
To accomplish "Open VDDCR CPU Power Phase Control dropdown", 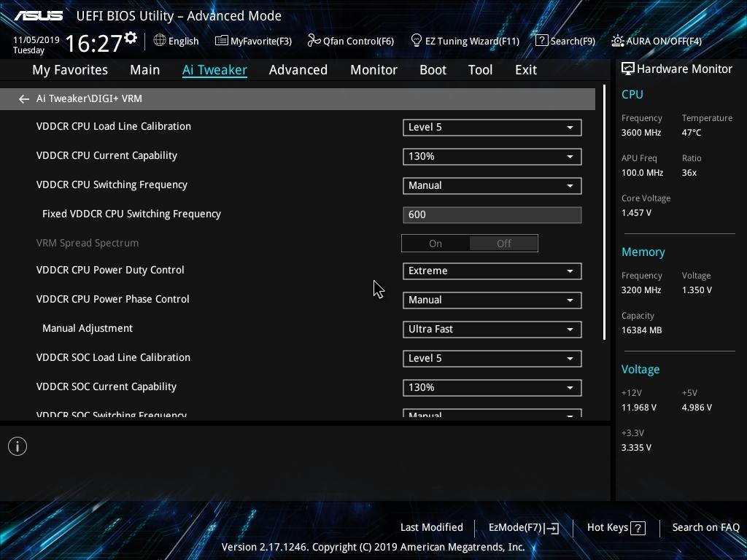I will [492, 300].
